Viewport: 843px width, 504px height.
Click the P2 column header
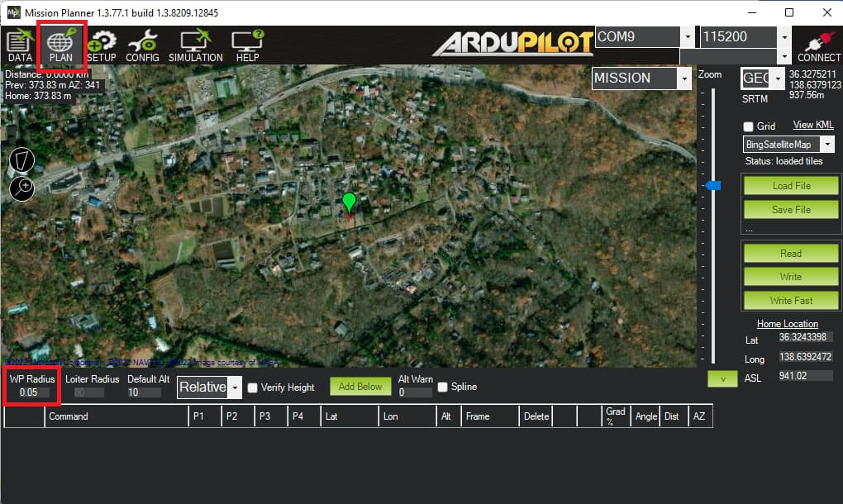(x=238, y=416)
